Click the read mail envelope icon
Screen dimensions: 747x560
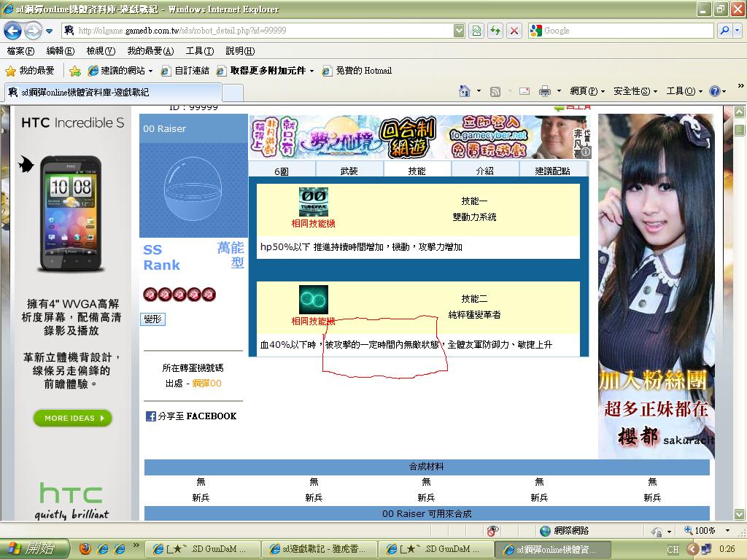[x=525, y=91]
